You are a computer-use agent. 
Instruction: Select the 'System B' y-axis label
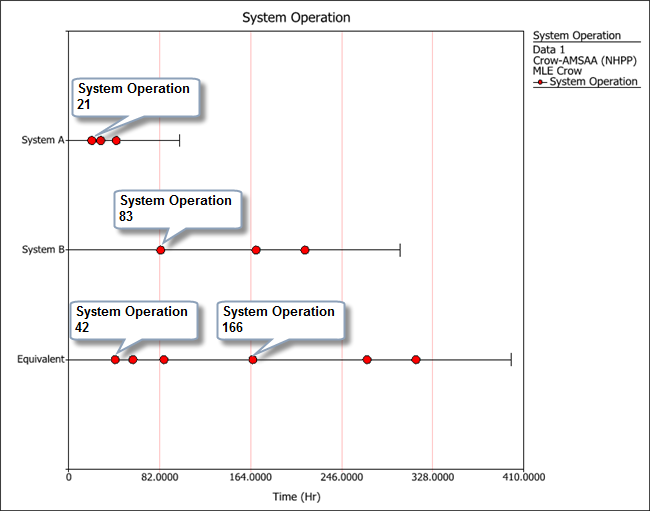click(x=42, y=250)
